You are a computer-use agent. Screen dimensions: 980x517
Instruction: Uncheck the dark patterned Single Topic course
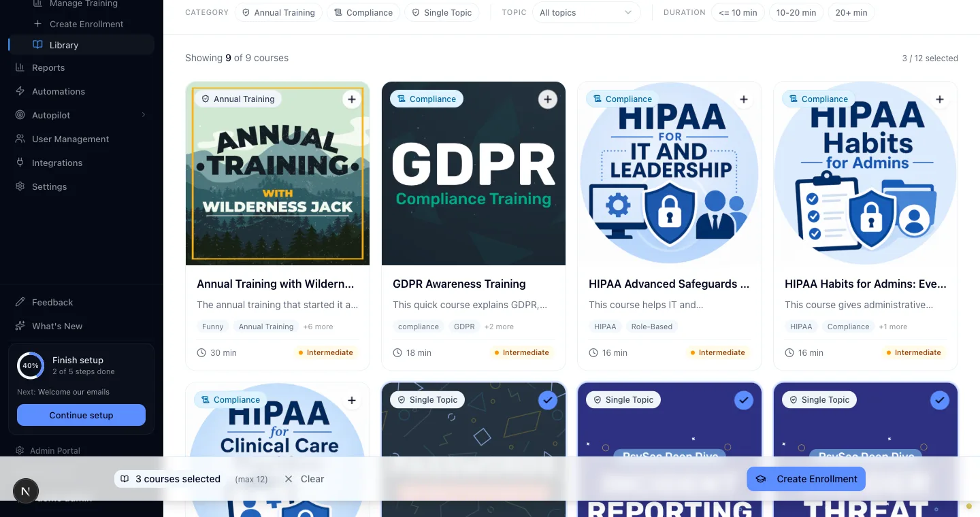(x=548, y=400)
